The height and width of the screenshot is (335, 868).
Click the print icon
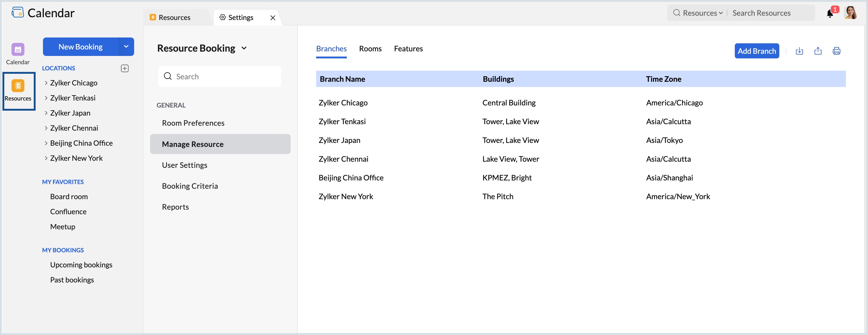pos(836,51)
